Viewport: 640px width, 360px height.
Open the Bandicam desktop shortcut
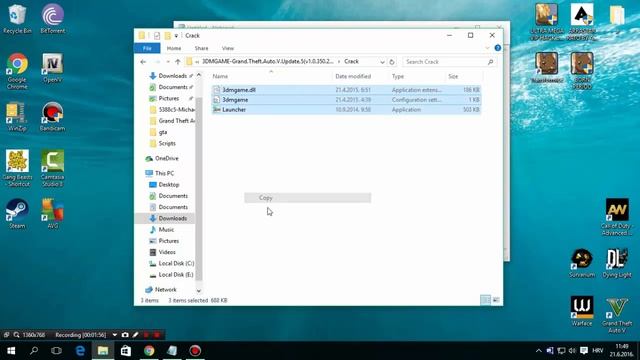tap(53, 116)
